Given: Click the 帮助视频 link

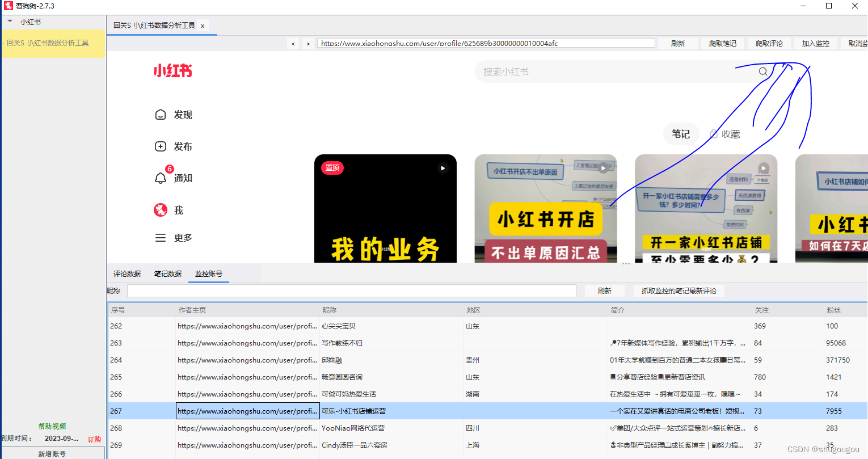Looking at the screenshot, I should click(x=52, y=426).
